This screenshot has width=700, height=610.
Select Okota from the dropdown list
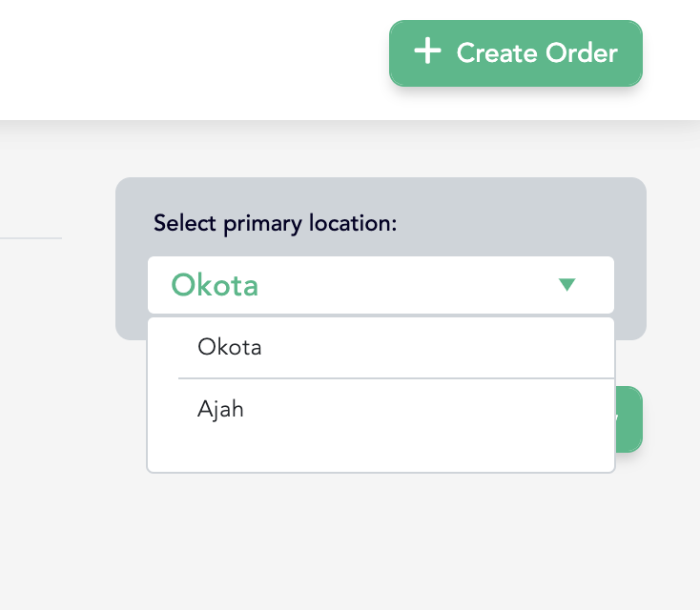coord(230,347)
